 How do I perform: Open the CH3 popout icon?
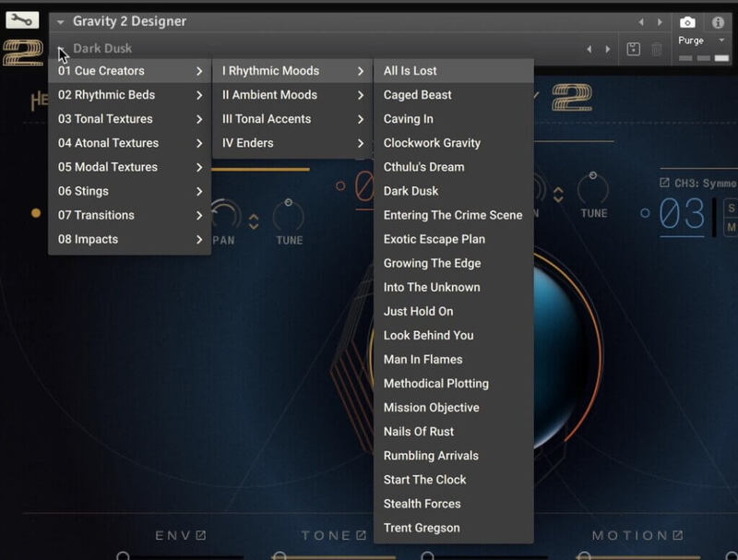[x=664, y=182]
